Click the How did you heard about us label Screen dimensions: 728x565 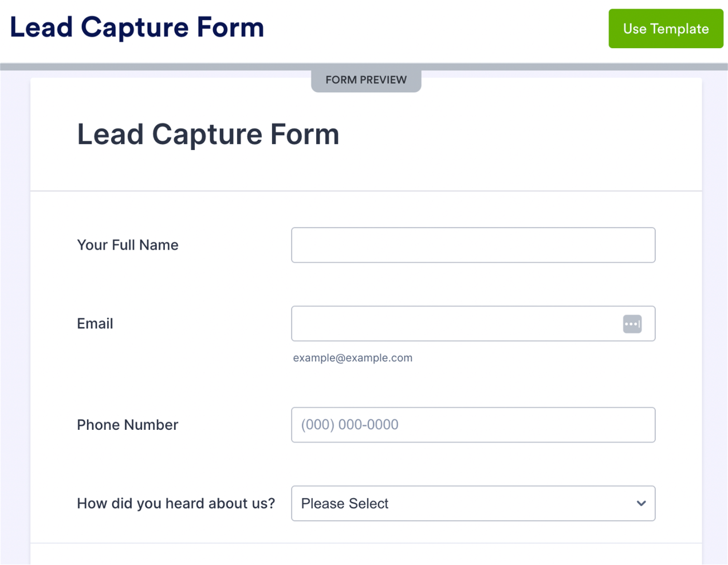(x=176, y=503)
